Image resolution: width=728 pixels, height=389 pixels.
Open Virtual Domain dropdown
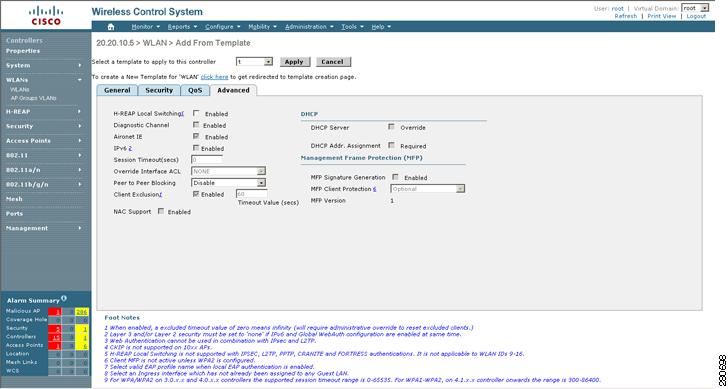696,8
